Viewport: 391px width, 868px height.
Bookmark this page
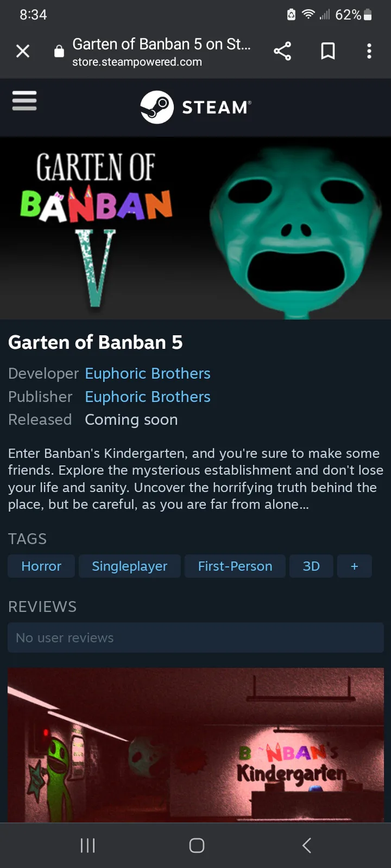tap(328, 51)
